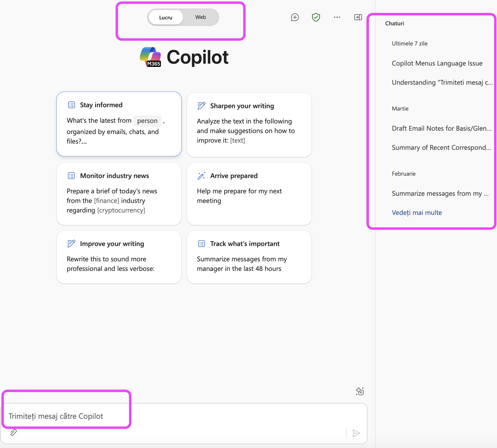This screenshot has width=497, height=448.
Task: Collapse the chats side panel icon
Action: 358,17
